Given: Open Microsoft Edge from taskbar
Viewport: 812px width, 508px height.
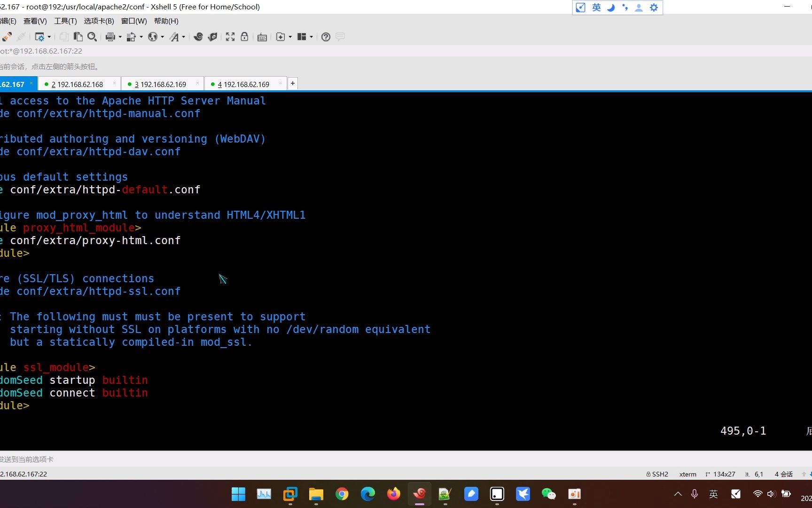Looking at the screenshot, I should [367, 494].
